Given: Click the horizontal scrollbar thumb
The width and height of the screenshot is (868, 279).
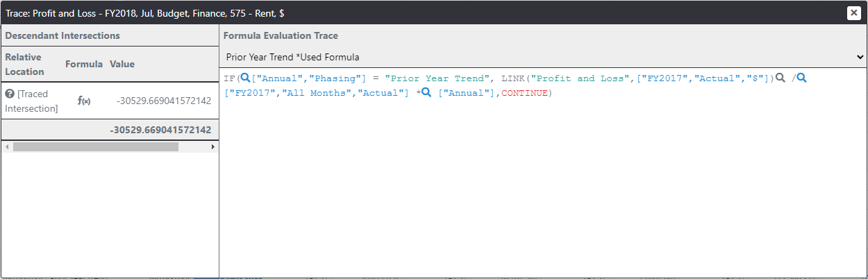Looking at the screenshot, I should point(95,147).
